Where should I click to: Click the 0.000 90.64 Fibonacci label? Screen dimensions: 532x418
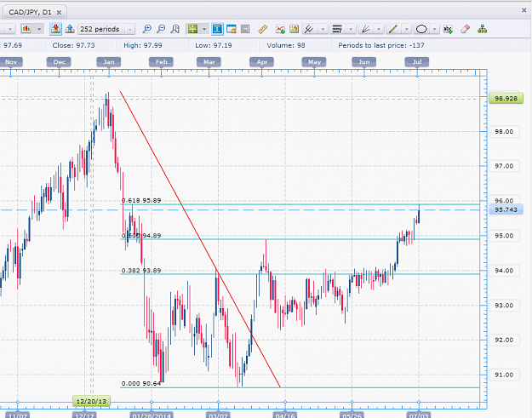[x=141, y=383]
